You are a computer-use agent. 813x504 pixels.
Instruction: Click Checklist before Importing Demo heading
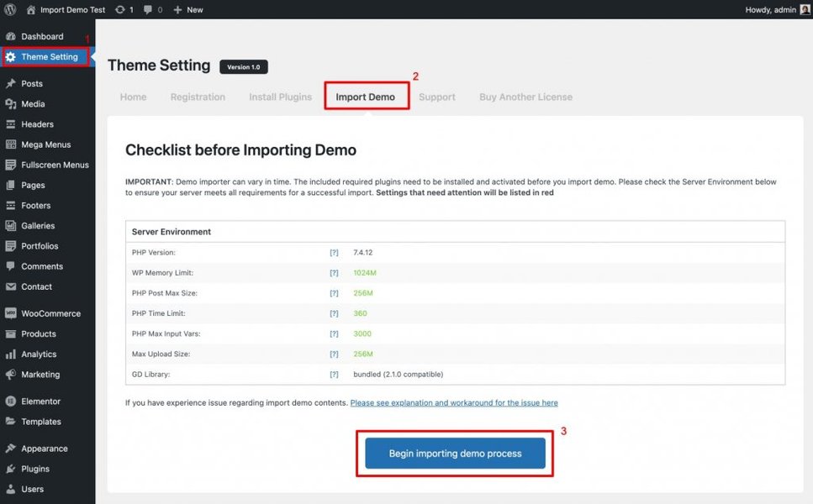click(240, 150)
